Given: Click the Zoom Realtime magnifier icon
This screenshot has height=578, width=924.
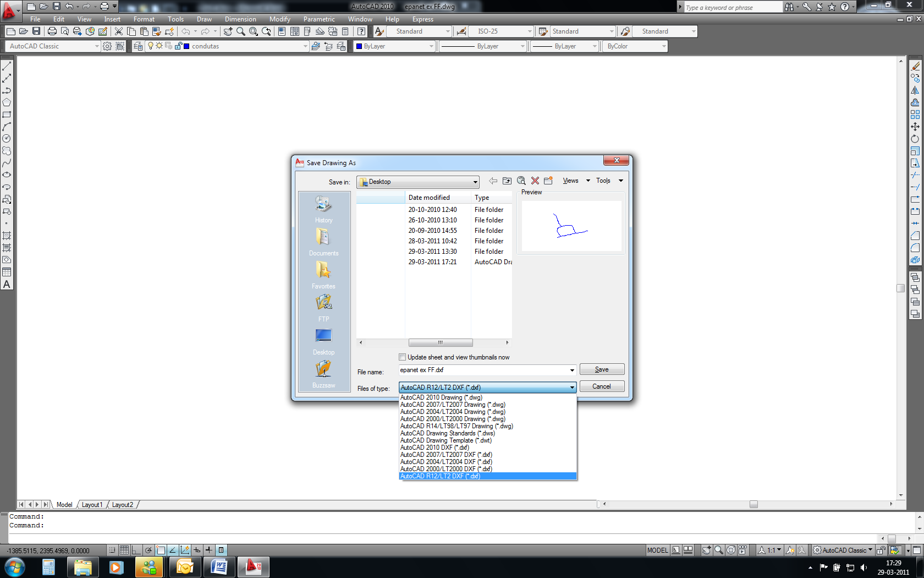Looking at the screenshot, I should pyautogui.click(x=240, y=31).
